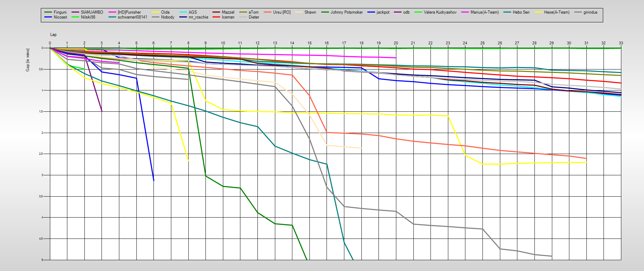
Task: Click the Ursu [RO] legend label
Action: [282, 12]
